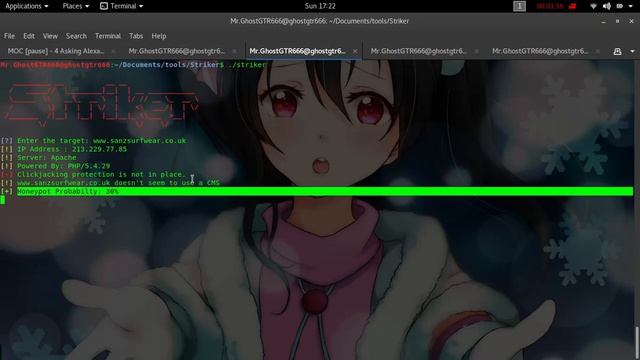Click the battery status icon
Image resolution: width=640 pixels, height=360 pixels.
(x=620, y=6)
